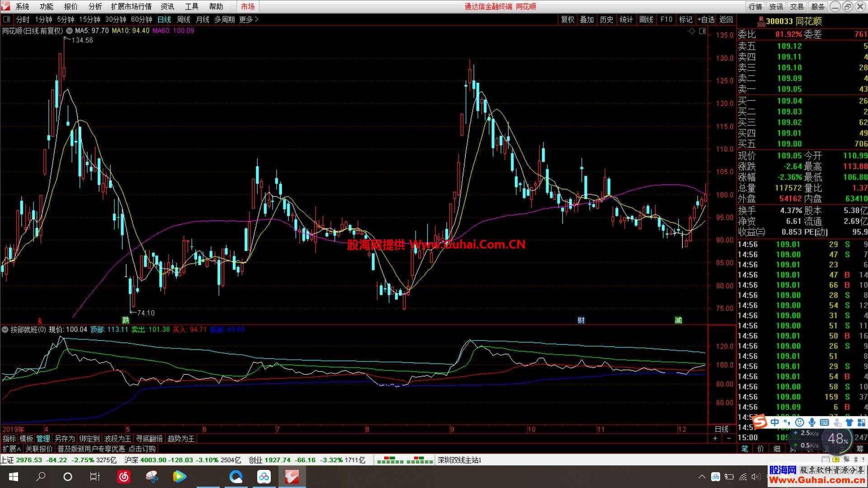The width and height of the screenshot is (868, 488).
Task: Click the 画线 drawing tools button
Action: (646, 19)
